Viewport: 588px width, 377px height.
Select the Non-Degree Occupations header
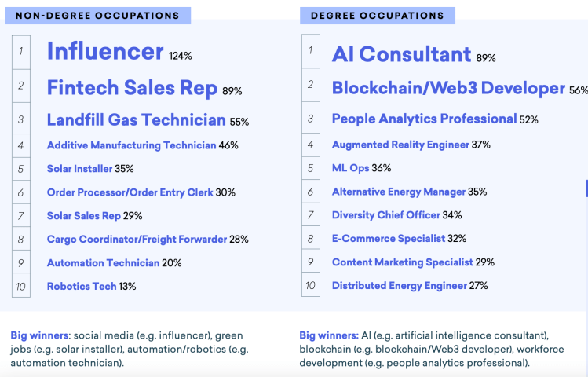coord(97,15)
